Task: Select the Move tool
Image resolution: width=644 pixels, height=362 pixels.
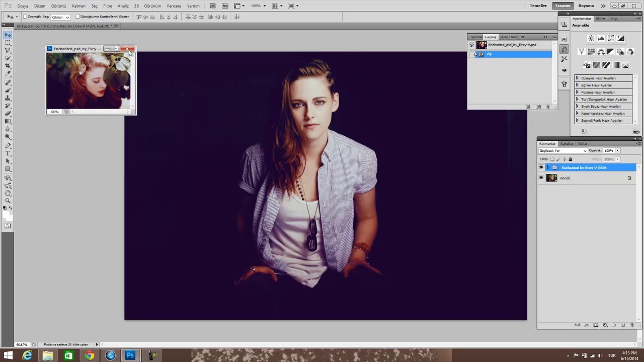Action: [x=8, y=35]
